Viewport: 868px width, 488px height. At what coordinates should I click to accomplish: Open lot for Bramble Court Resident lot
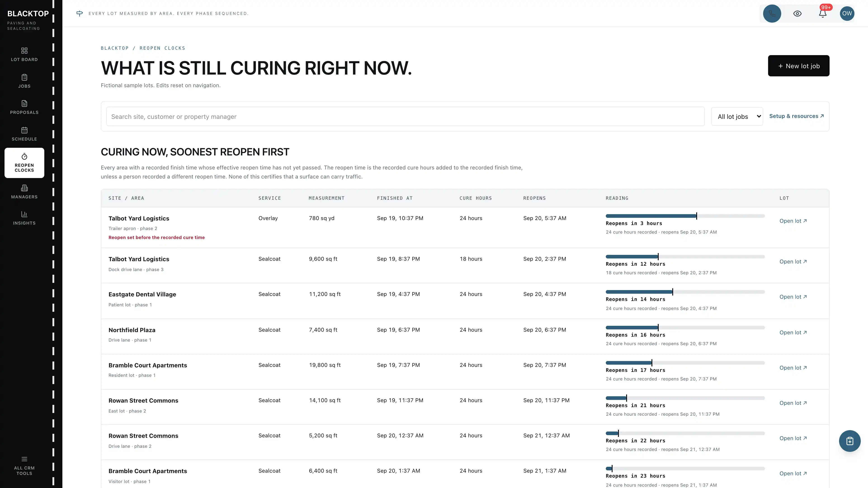(x=793, y=368)
